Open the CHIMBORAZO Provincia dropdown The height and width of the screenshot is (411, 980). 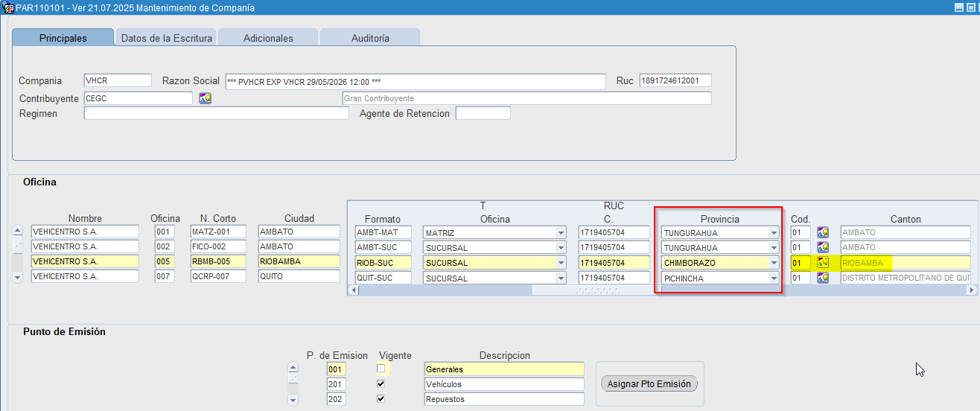pyautogui.click(x=774, y=263)
